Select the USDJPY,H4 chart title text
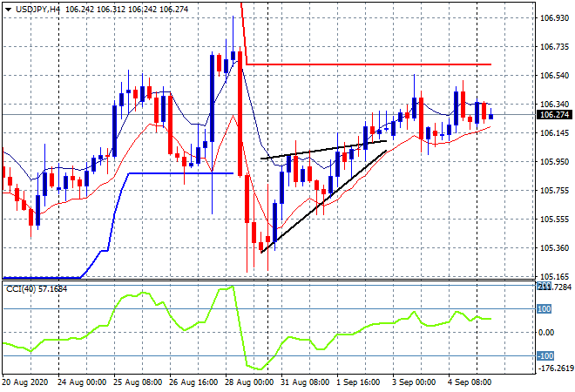This screenshot has height=392, width=575. coord(37,10)
